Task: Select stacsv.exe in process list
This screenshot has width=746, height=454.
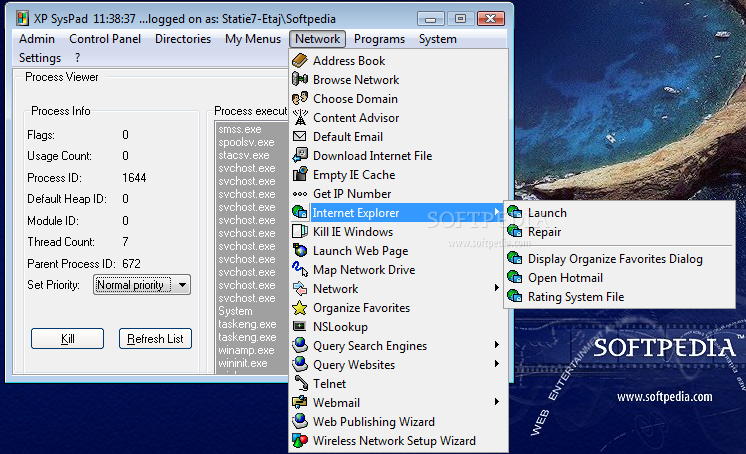Action: tap(244, 155)
